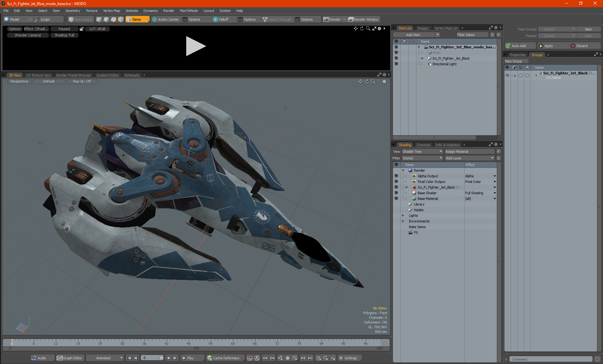
Task: Open Action Center options
Action: pos(166,19)
